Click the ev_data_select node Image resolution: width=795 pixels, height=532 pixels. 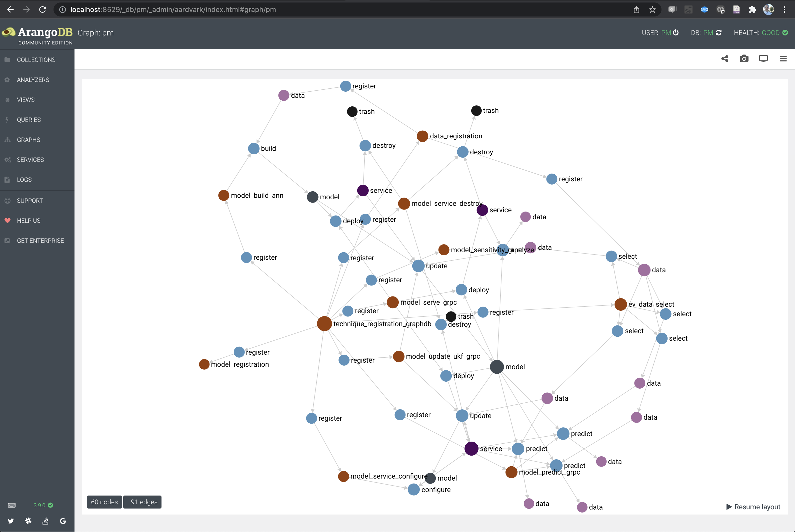620,304
